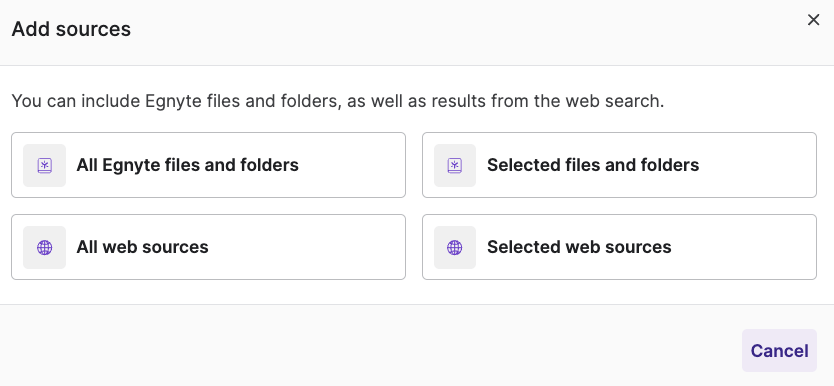Screen dimensions: 834x386
Task: Cancel adding sources
Action: pyautogui.click(x=779, y=350)
